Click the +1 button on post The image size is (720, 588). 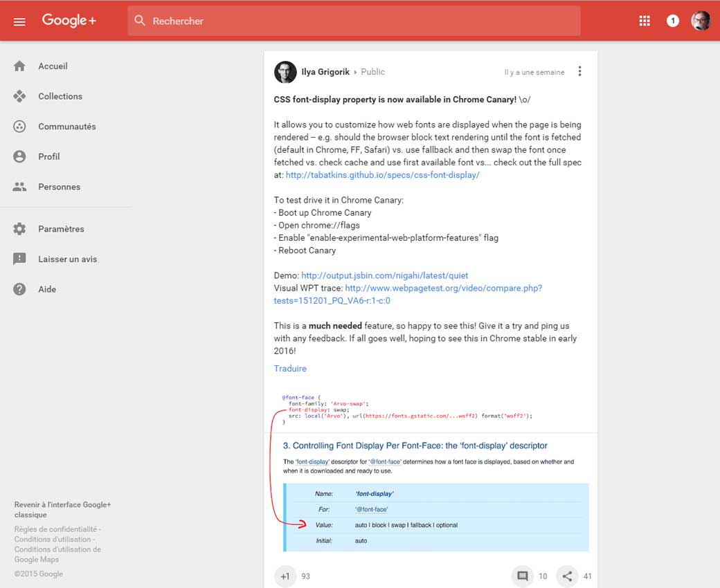click(x=285, y=576)
